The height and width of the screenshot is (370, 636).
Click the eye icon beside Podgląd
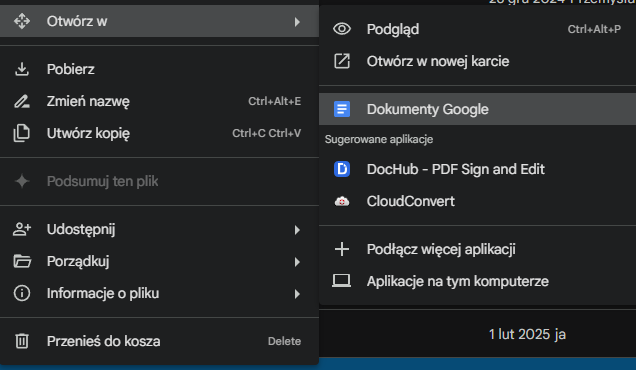click(342, 29)
